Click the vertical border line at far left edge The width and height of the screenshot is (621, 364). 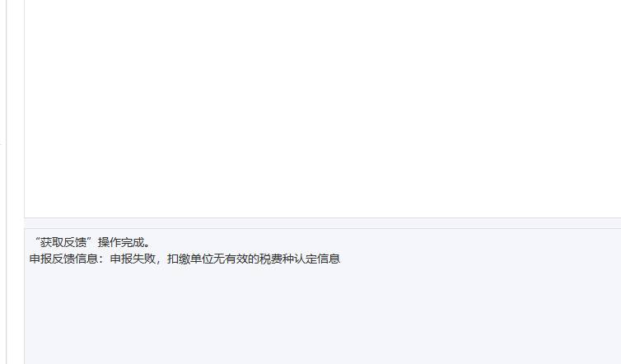[7, 182]
